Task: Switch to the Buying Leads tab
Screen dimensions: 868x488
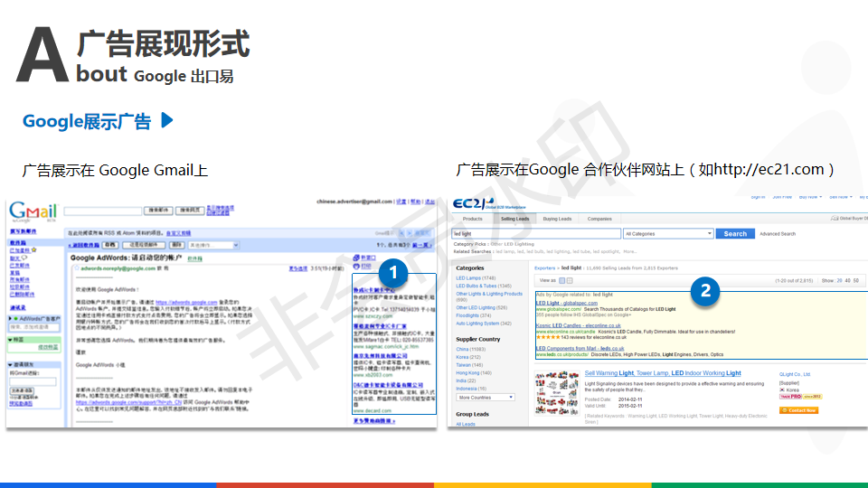Action: [557, 219]
